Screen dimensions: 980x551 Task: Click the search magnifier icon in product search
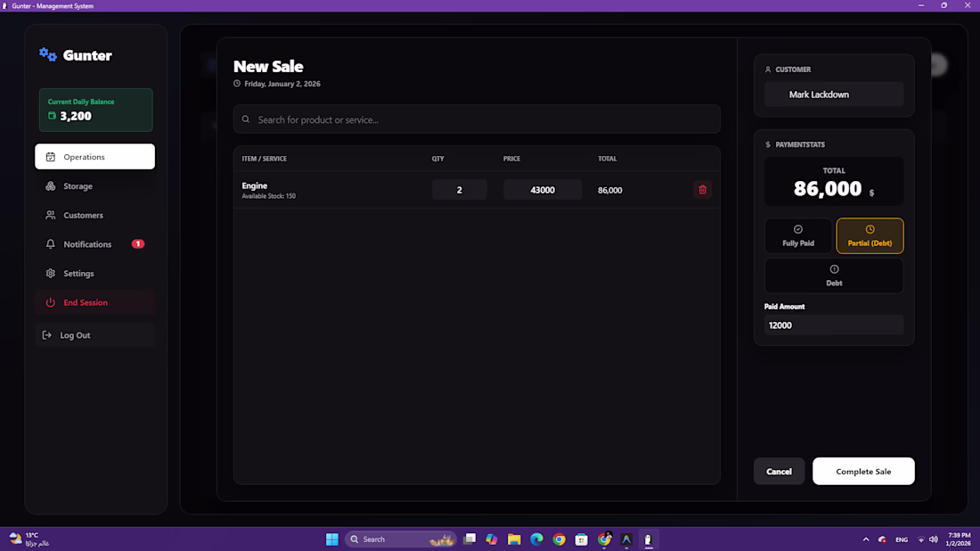246,119
